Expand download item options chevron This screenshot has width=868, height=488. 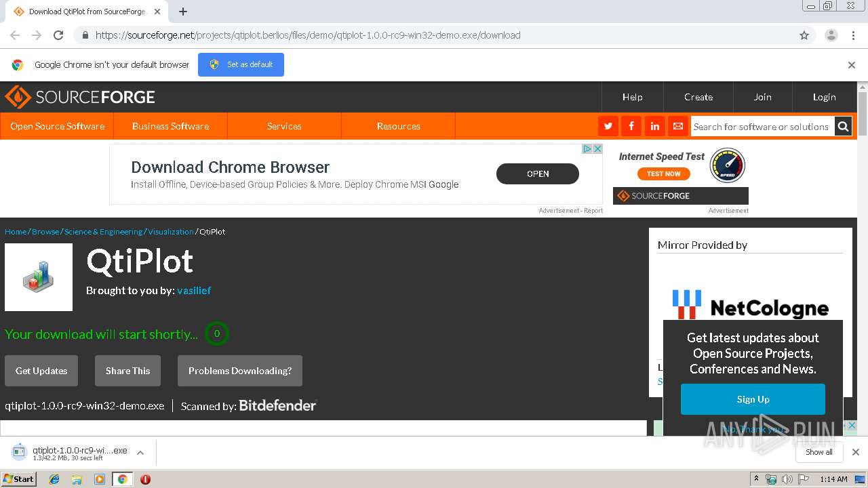pos(140,453)
